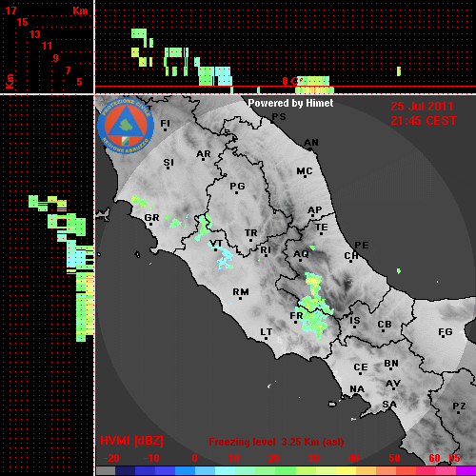
Task: Select the TR city label
Action: (x=251, y=233)
